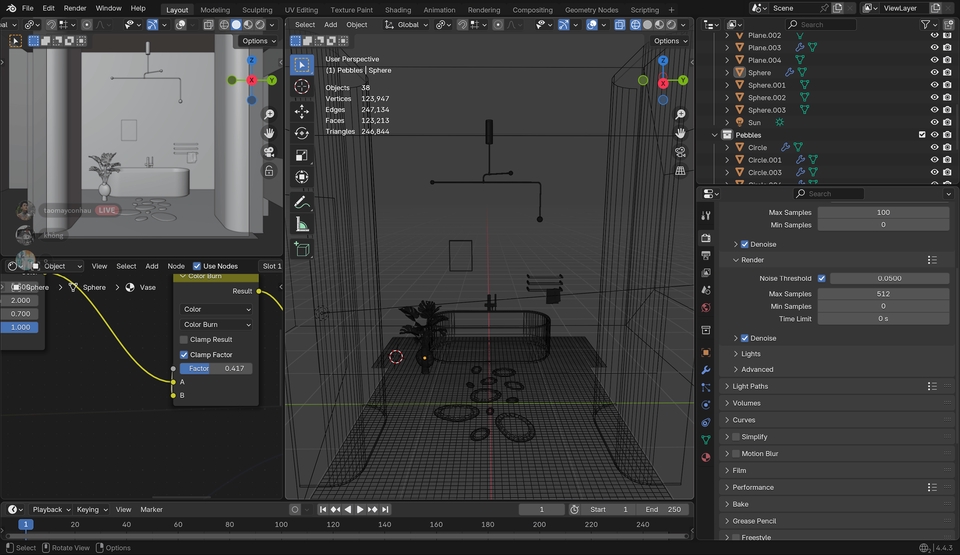
Task: Hide the Sun object in outliner
Action: click(x=934, y=122)
